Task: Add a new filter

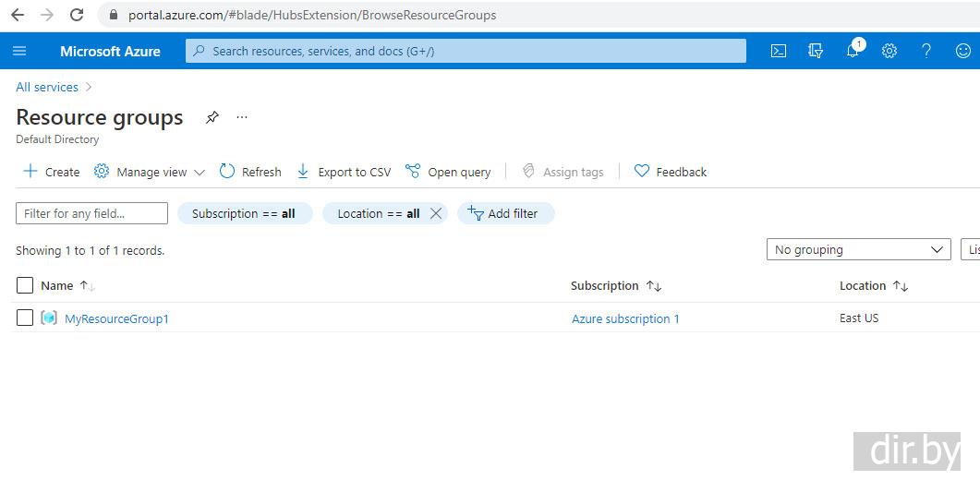Action: [x=505, y=214]
